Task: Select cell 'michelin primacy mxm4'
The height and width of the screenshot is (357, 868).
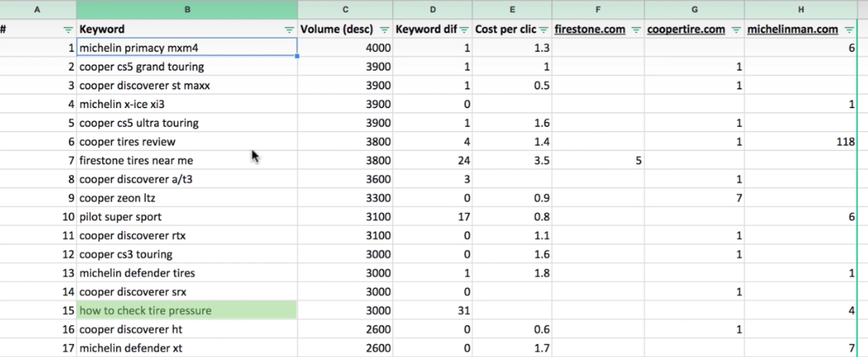Action: point(187,47)
